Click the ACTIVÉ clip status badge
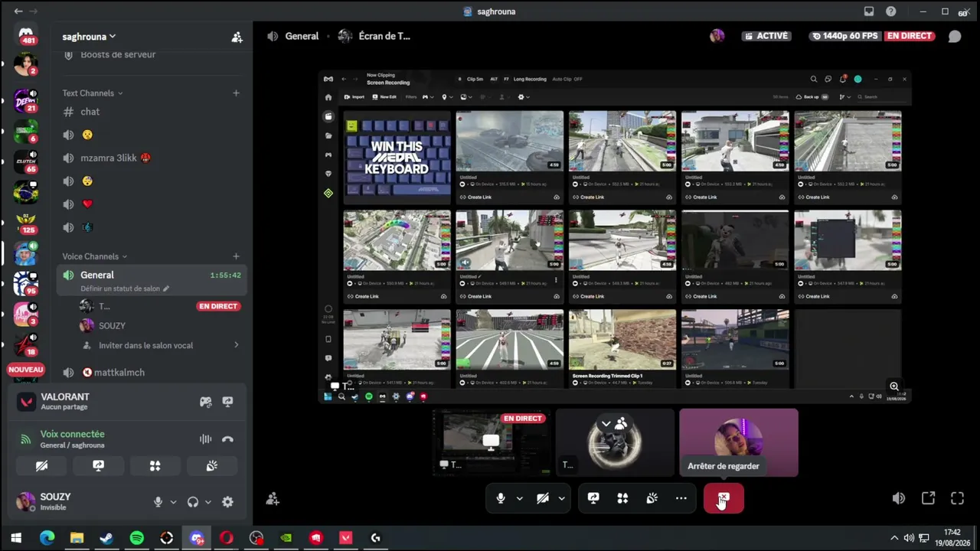The image size is (980, 551). 765,36
